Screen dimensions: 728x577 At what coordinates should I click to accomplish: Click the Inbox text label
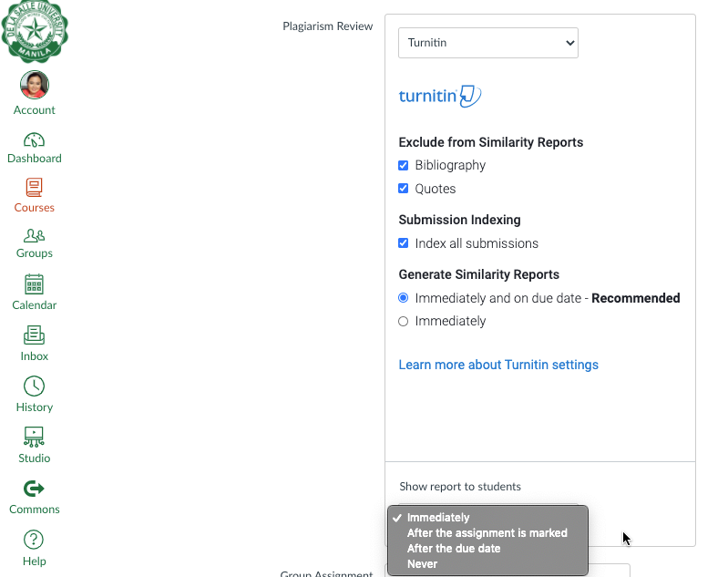35,356
